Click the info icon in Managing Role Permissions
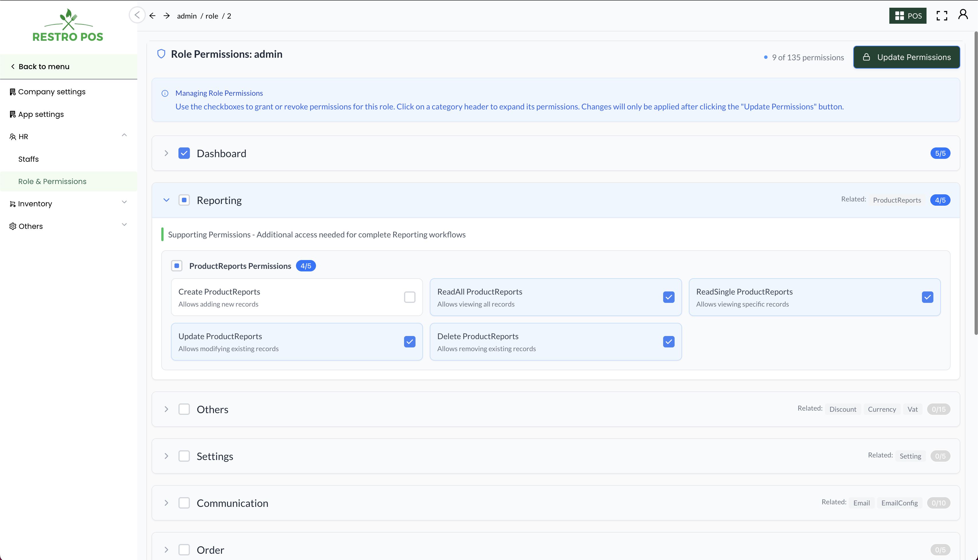 pos(165,93)
